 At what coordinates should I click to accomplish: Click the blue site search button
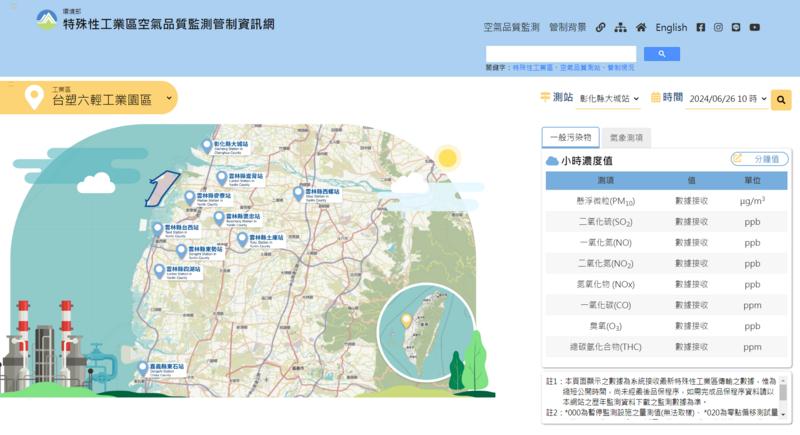point(662,54)
